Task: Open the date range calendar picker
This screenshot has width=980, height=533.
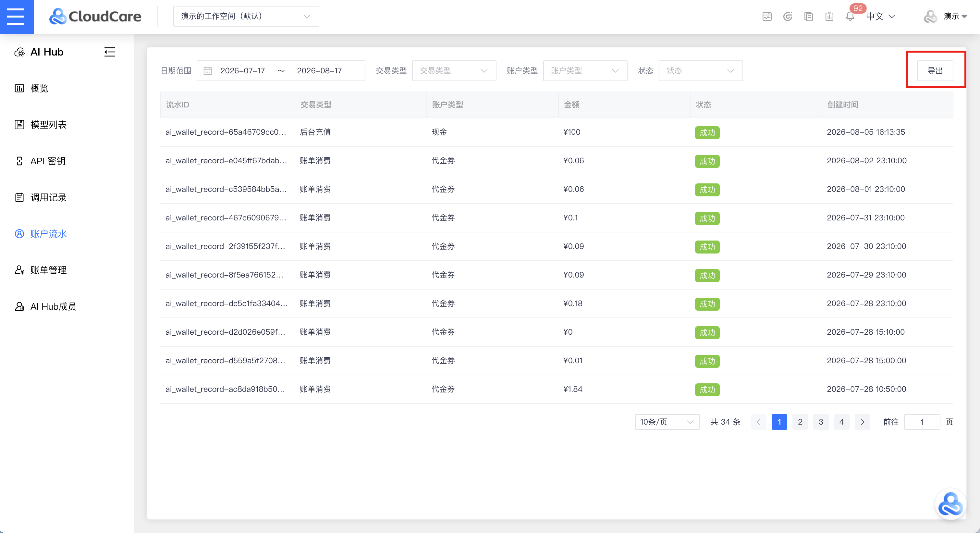Action: pos(281,71)
